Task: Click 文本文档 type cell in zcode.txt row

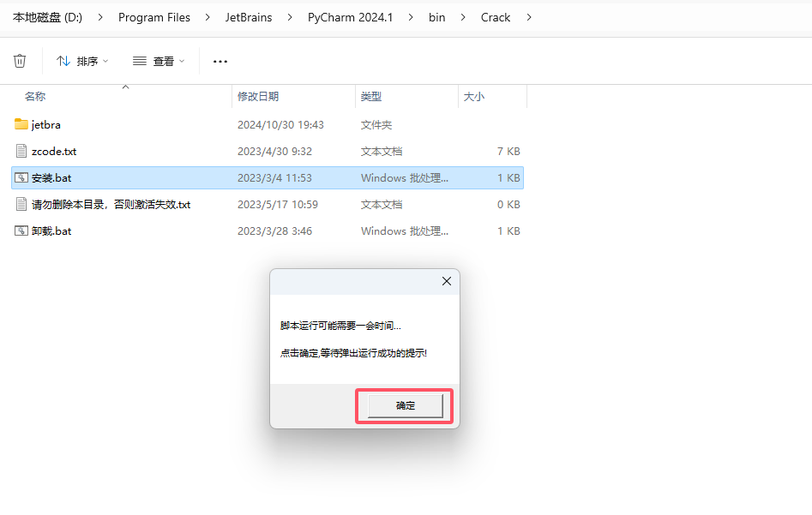Action: [382, 151]
